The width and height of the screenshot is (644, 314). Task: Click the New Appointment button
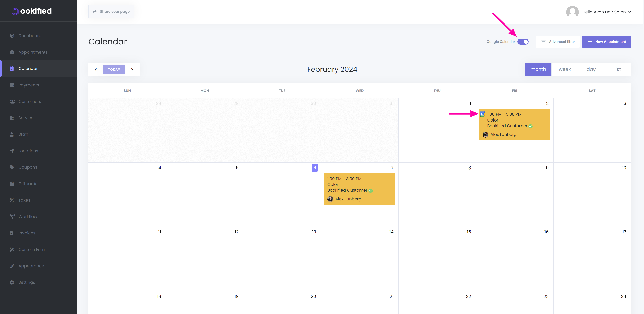606,42
